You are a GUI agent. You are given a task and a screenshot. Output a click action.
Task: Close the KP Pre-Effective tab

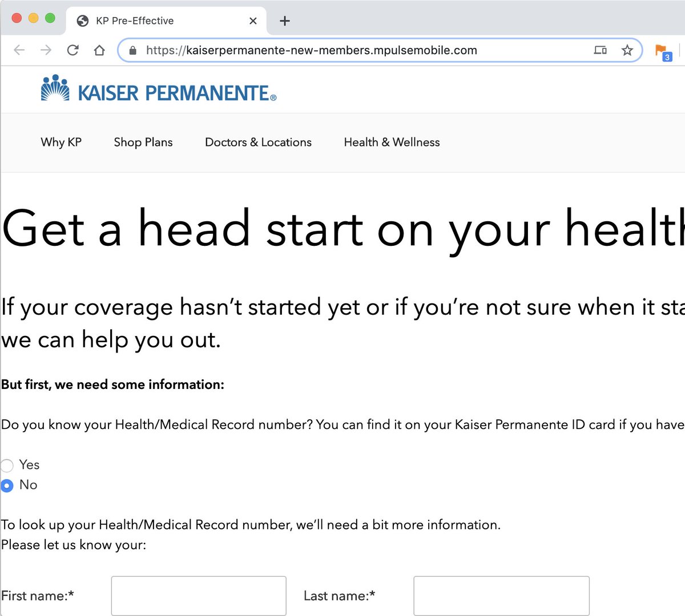(253, 21)
